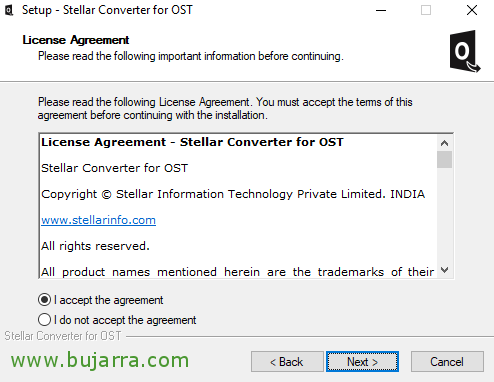Click the license text scrollbar thumb

pos(444,160)
